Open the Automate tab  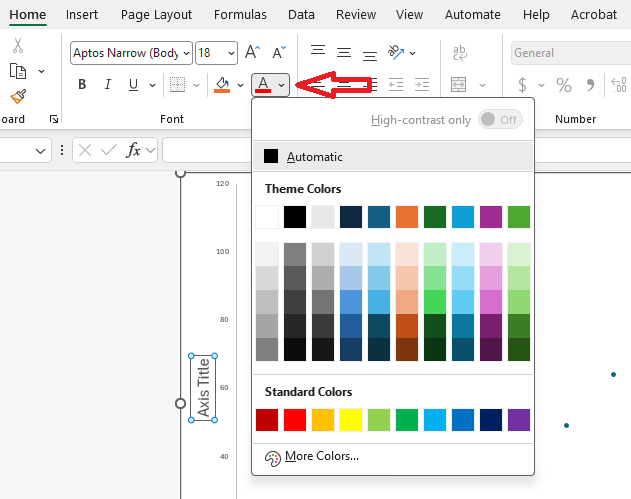473,14
